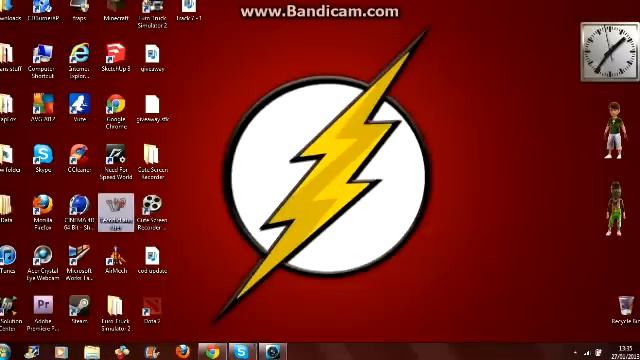Click the network signal tray icon

587,352
